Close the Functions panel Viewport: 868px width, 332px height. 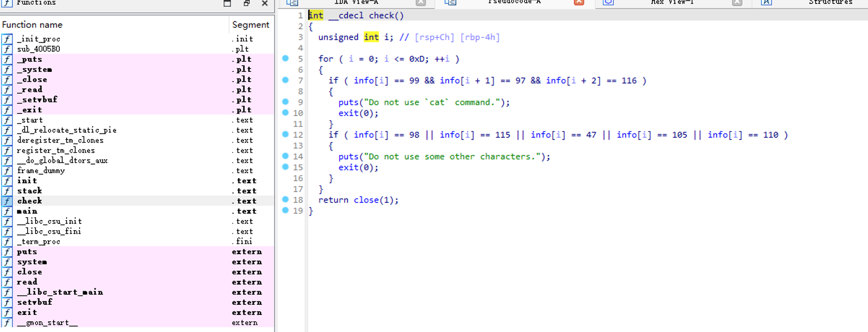coord(265,3)
